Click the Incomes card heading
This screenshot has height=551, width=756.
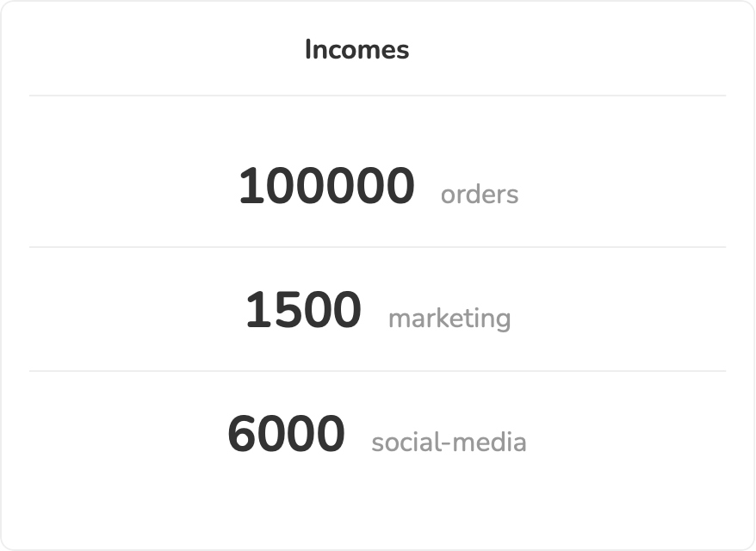(x=356, y=50)
